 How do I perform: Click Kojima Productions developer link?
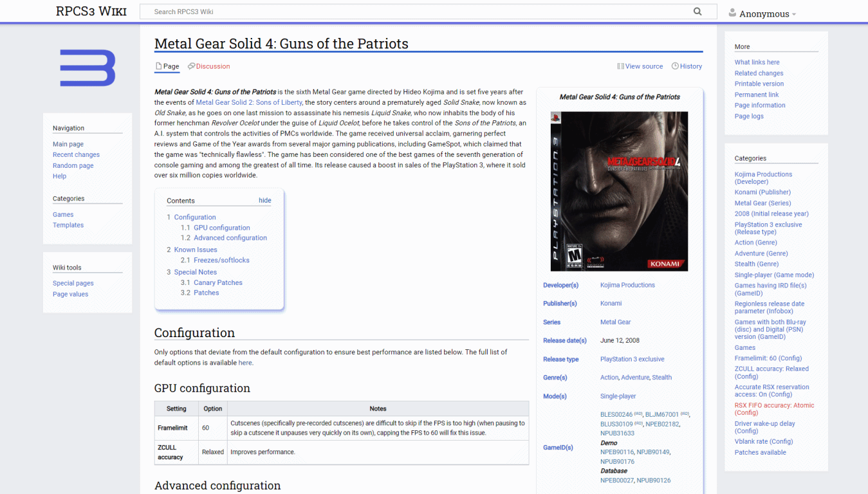pos(627,285)
